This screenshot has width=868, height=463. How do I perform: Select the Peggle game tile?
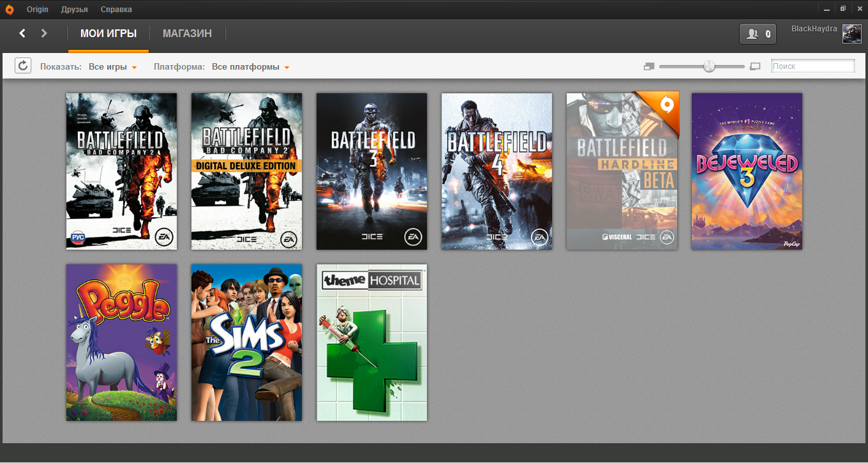tap(121, 342)
